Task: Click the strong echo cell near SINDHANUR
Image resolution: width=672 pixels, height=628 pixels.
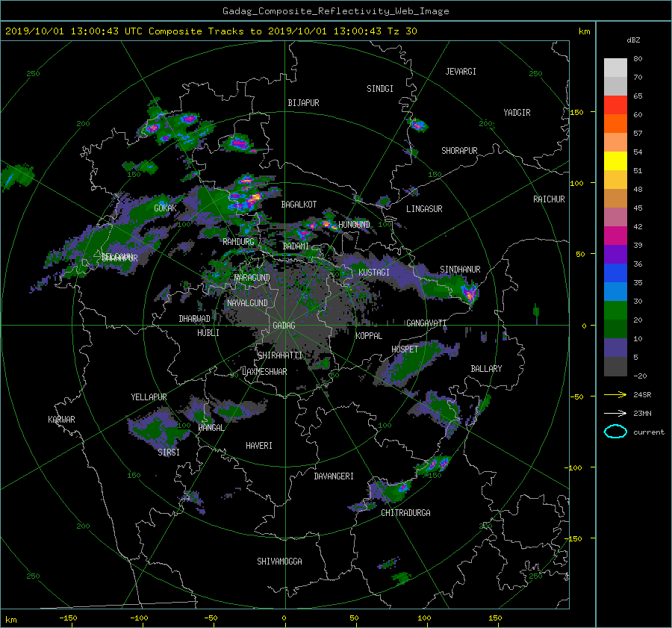Action: (x=470, y=293)
